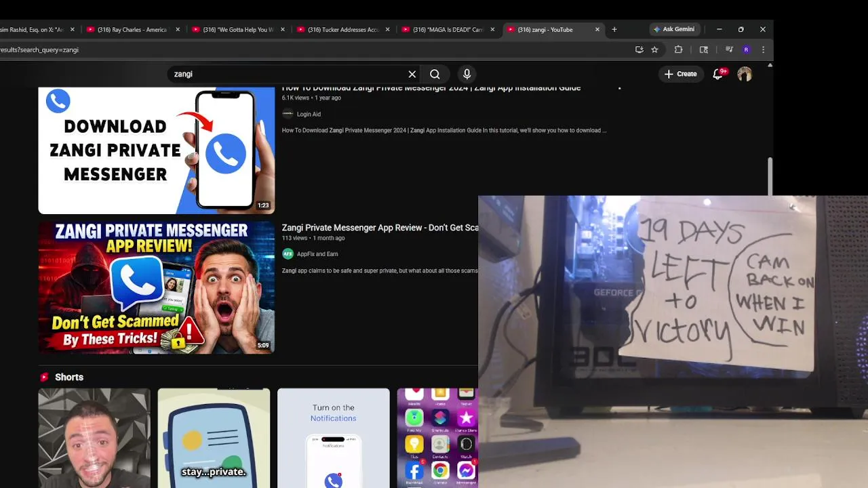
Task: Click the webcam overlay with the handwritten sign
Action: tap(673, 342)
